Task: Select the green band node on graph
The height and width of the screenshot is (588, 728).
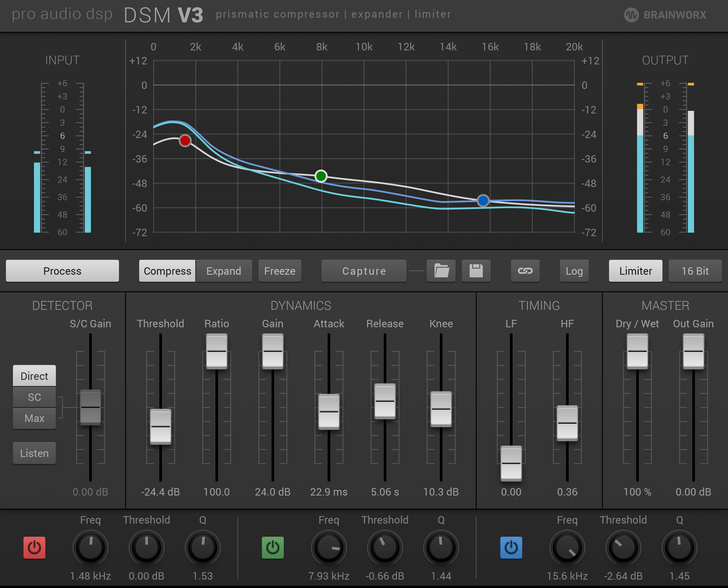Action: (321, 176)
